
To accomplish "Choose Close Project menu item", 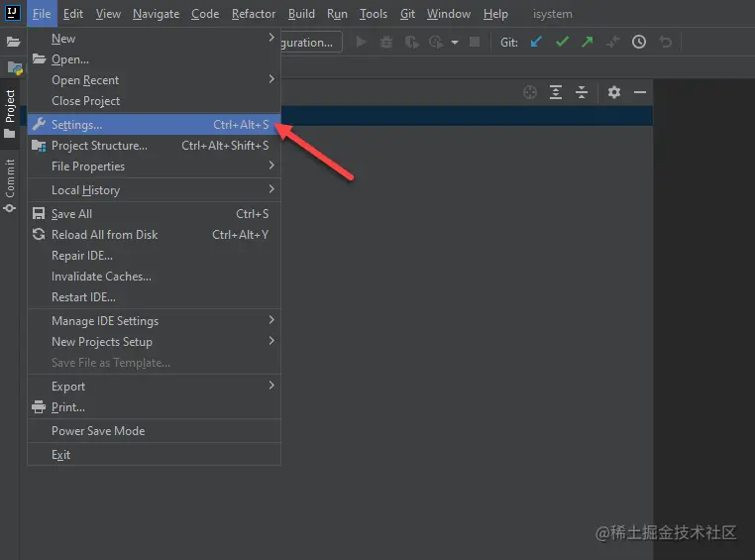I will coord(155,101).
